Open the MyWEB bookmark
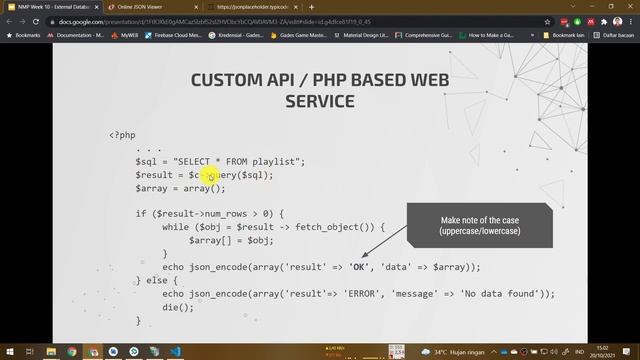Screen dimensions: 640x360 125,36
